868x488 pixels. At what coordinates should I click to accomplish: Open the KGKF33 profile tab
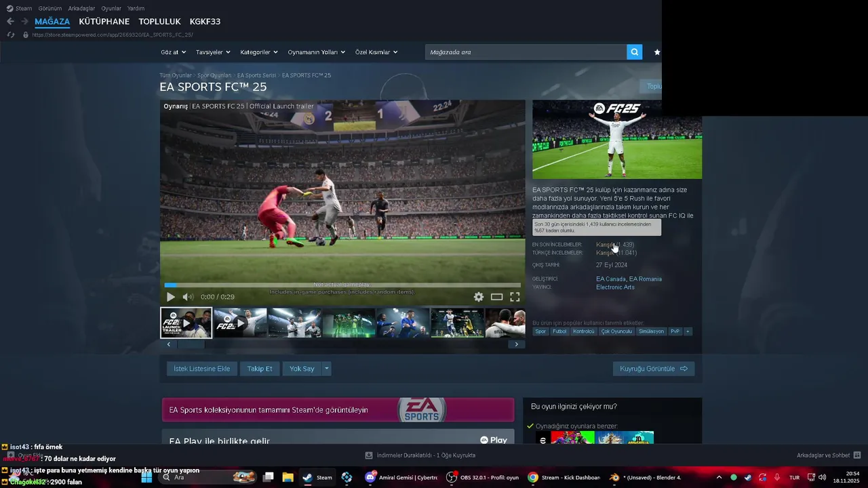[x=205, y=22]
